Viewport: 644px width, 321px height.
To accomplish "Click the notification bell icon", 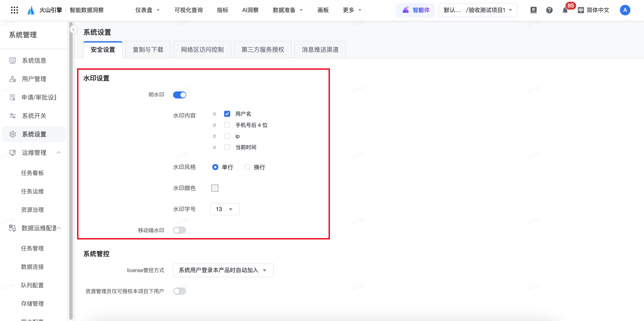I will [565, 10].
